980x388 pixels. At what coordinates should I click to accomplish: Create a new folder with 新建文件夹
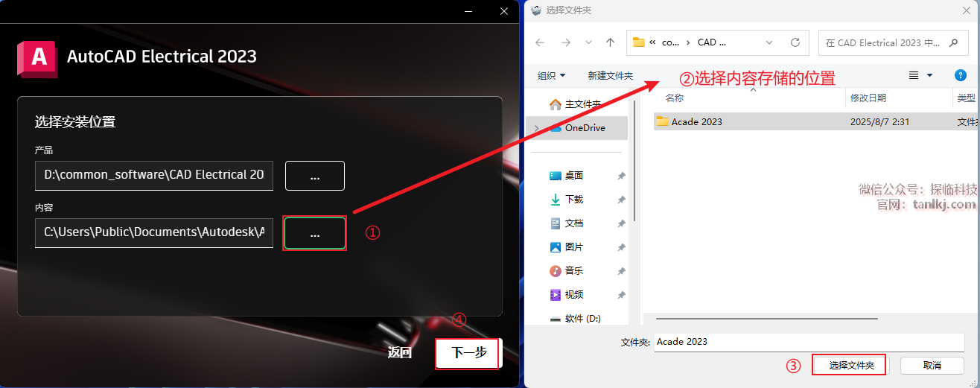(x=611, y=75)
